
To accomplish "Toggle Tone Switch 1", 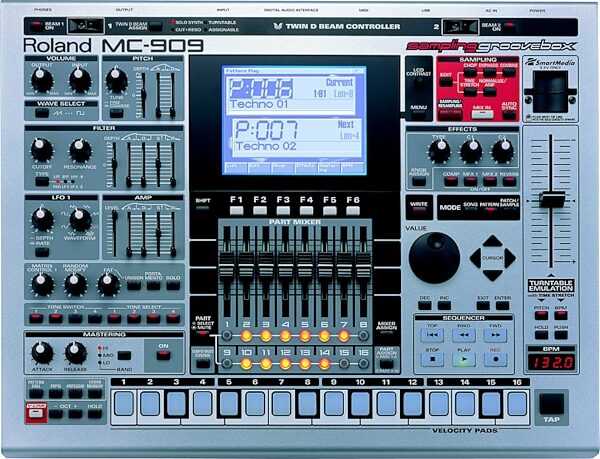I will (36, 318).
